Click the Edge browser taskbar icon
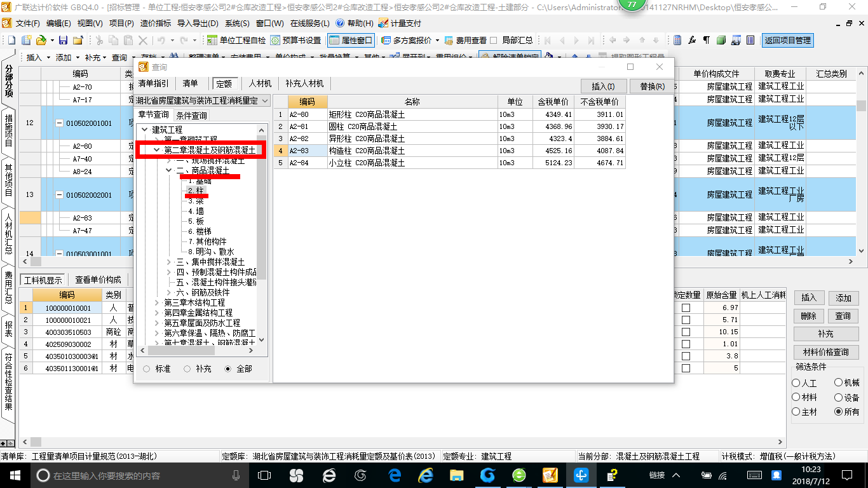The height and width of the screenshot is (488, 868). tap(394, 475)
